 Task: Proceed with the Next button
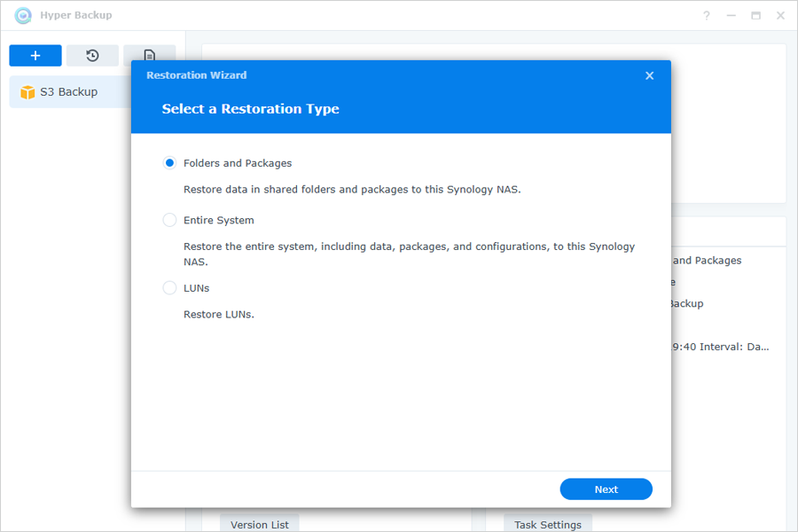tap(606, 489)
